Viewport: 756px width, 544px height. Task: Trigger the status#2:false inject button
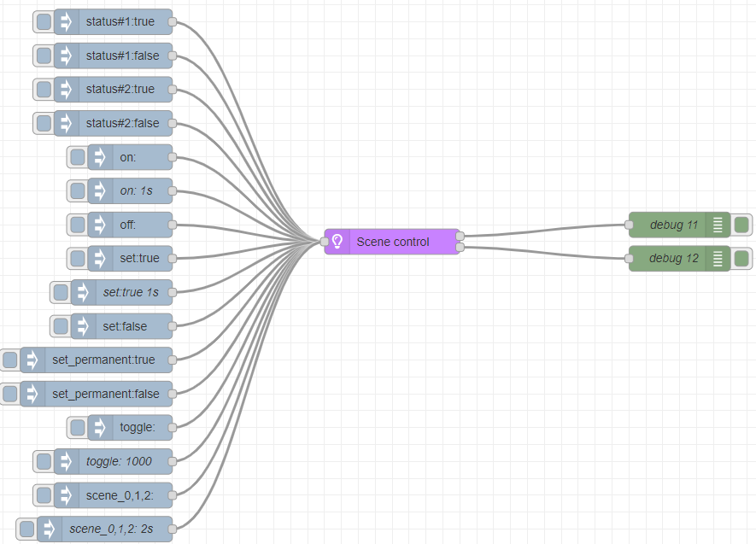point(44,123)
